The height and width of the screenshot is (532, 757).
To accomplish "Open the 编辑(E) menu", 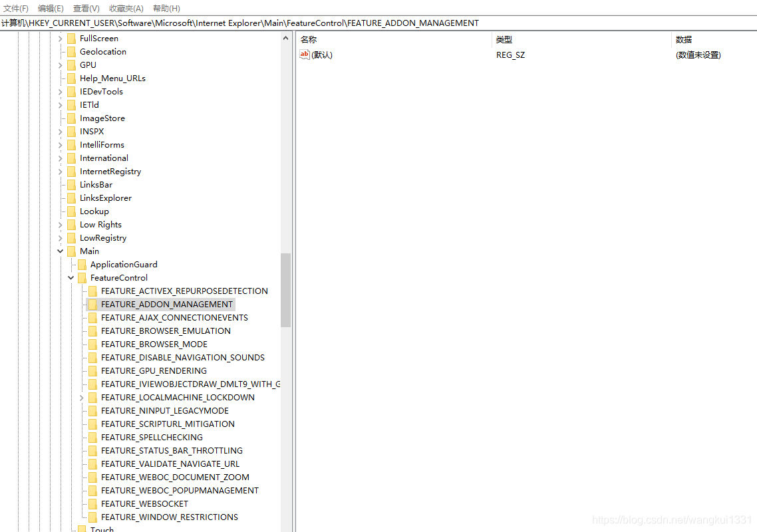I will (x=51, y=8).
